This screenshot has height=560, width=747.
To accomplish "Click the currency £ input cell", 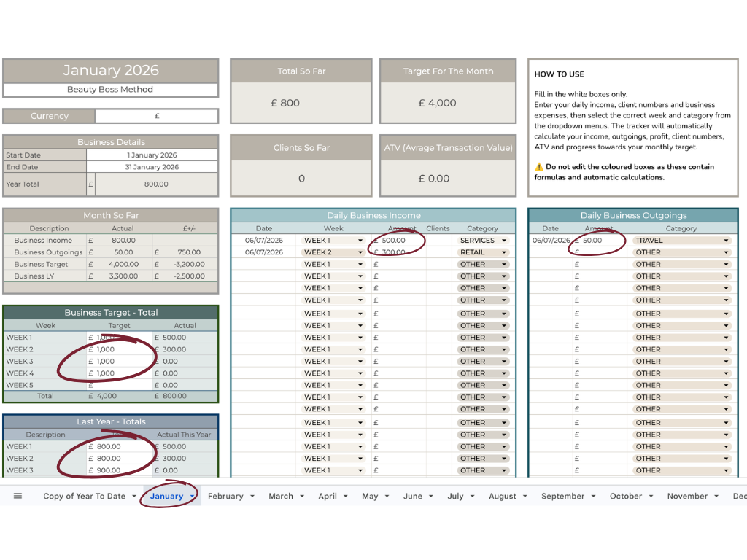I will (157, 116).
